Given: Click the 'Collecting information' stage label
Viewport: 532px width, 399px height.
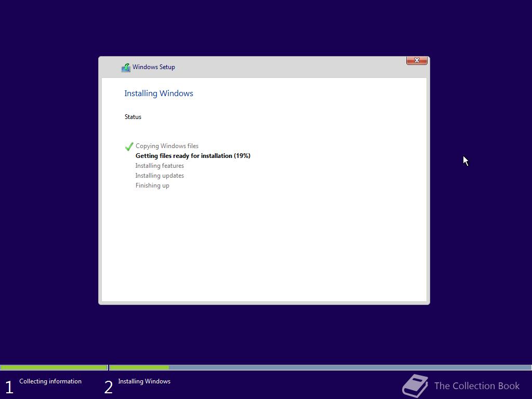Looking at the screenshot, I should (x=50, y=381).
